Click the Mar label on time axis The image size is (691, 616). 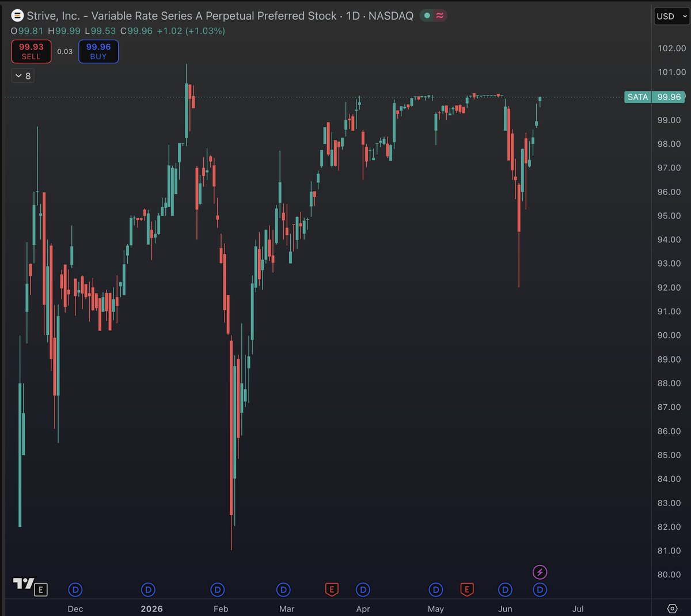coord(287,609)
